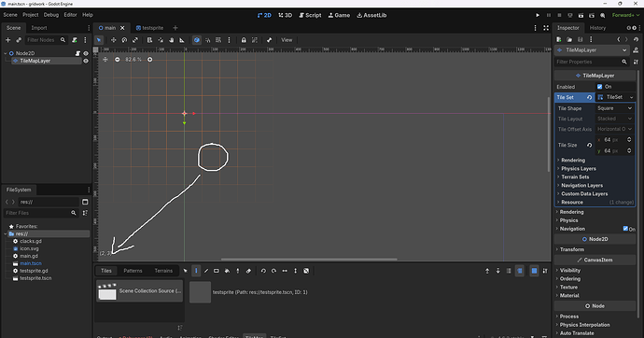Expand the Transform section
644x338 pixels.
point(572,249)
